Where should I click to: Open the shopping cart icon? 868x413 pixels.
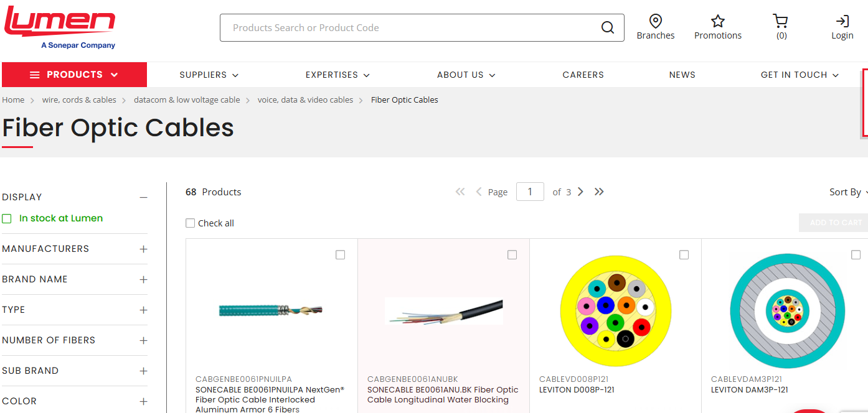[x=780, y=22]
